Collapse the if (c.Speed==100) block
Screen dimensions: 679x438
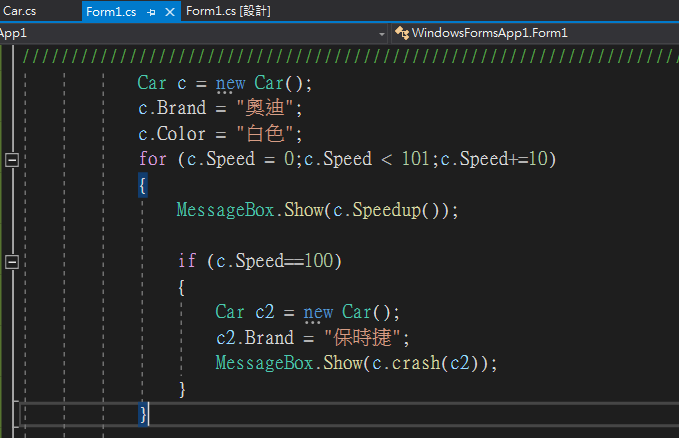[x=12, y=262]
